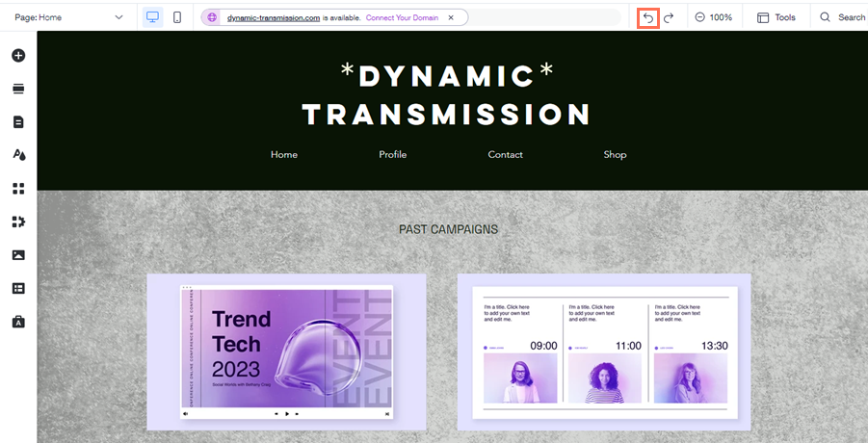Select the conference schedule campaign image
The height and width of the screenshot is (443, 868).
[x=604, y=352]
